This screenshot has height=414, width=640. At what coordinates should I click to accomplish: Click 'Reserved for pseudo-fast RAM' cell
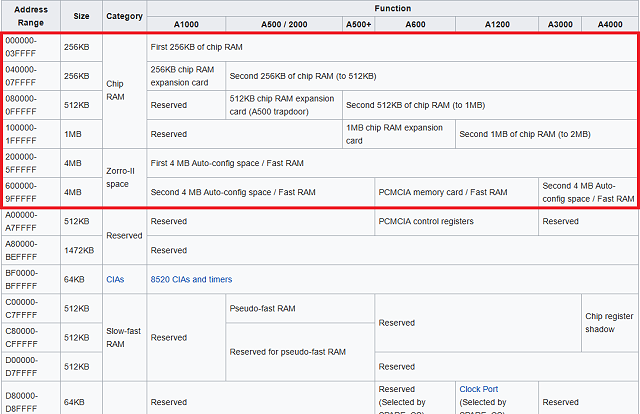tap(300, 352)
